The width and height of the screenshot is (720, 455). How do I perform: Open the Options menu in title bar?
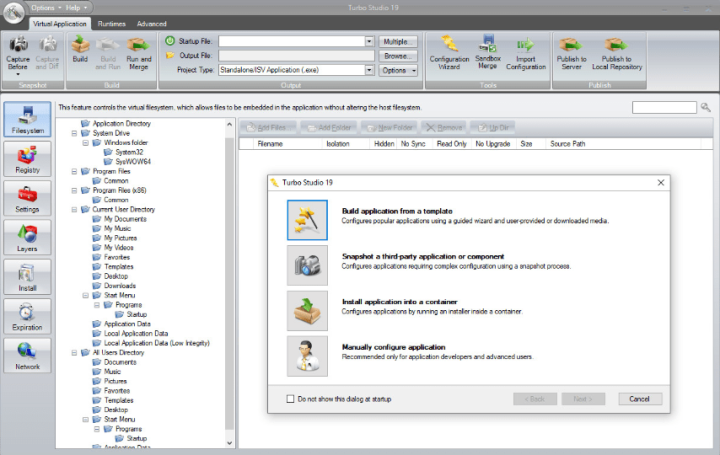pyautogui.click(x=45, y=8)
